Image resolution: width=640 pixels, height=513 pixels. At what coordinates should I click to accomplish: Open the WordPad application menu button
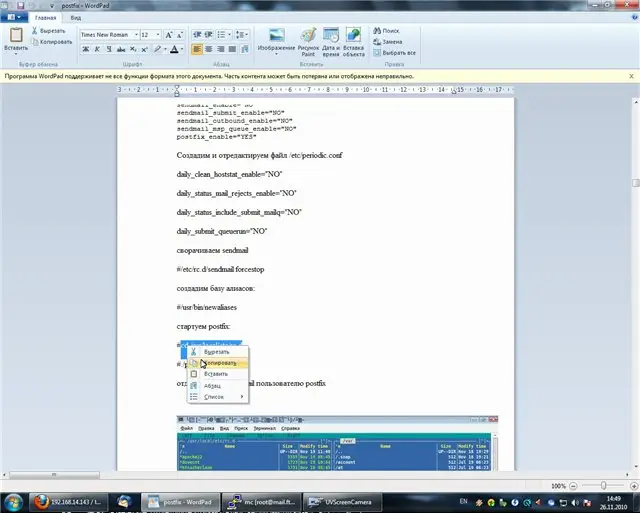click(14, 18)
